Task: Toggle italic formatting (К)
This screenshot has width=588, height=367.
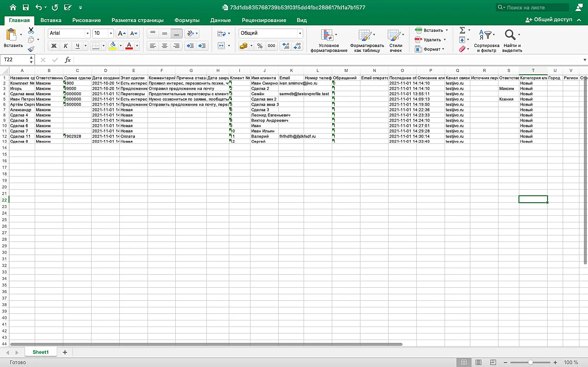Action: 65,46
